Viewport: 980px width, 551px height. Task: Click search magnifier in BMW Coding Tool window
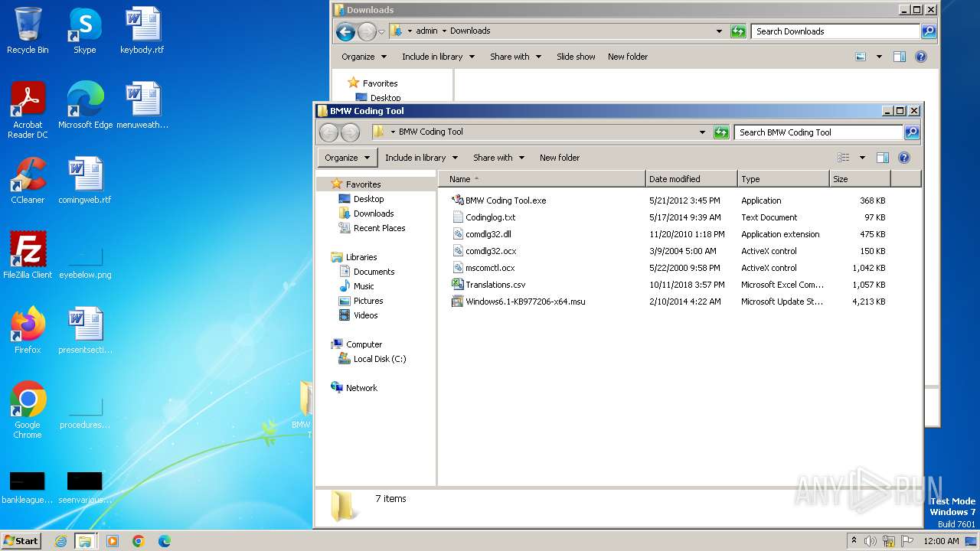[x=911, y=132]
